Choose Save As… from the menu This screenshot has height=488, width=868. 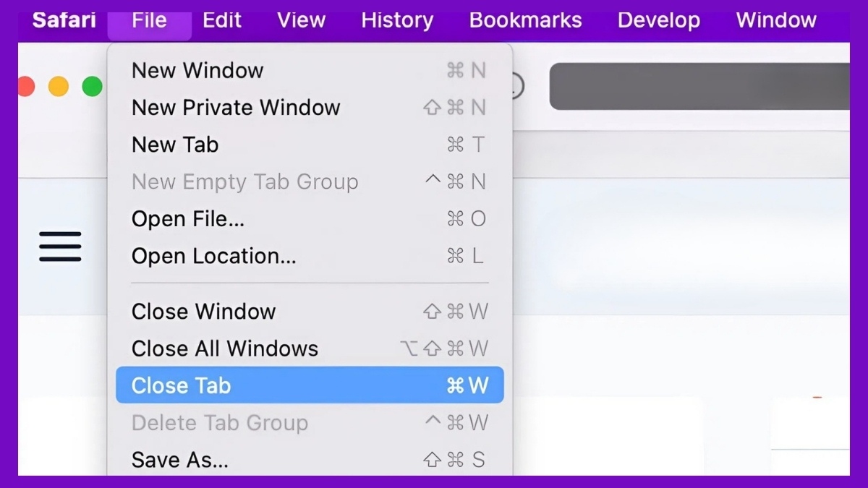click(310, 459)
